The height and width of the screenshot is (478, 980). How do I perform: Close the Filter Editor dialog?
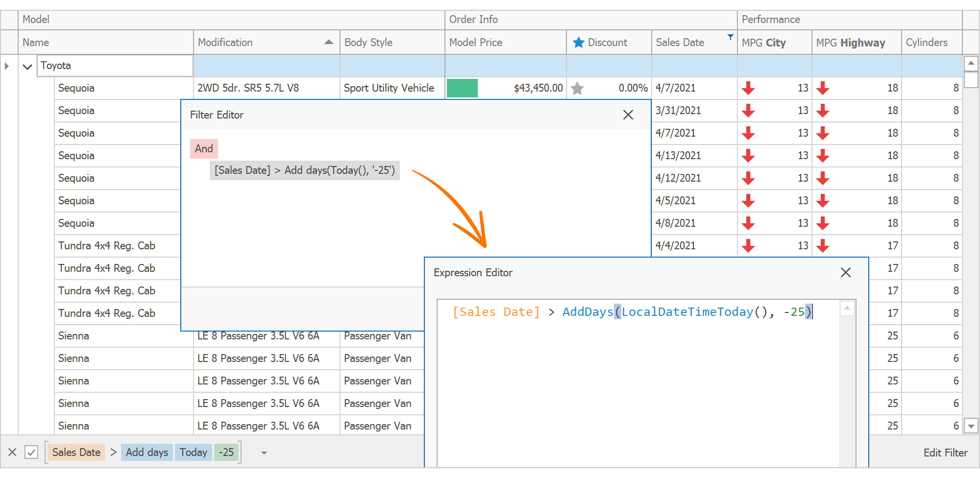point(628,115)
